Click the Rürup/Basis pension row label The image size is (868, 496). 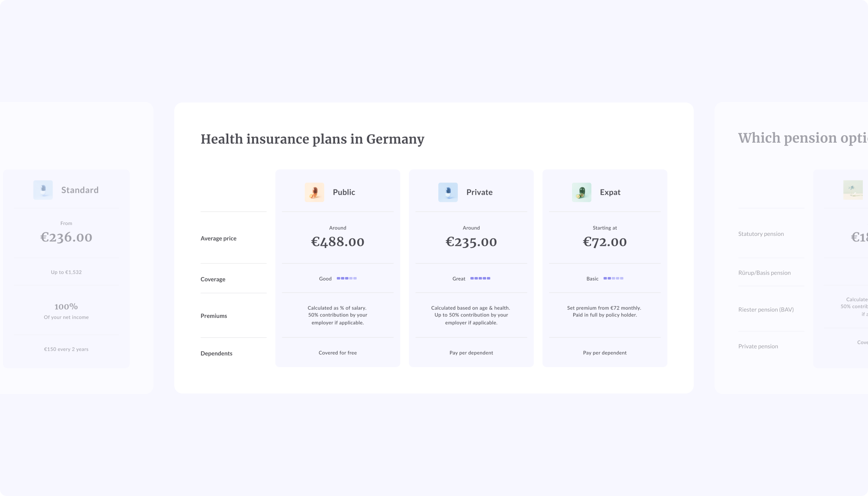point(764,273)
